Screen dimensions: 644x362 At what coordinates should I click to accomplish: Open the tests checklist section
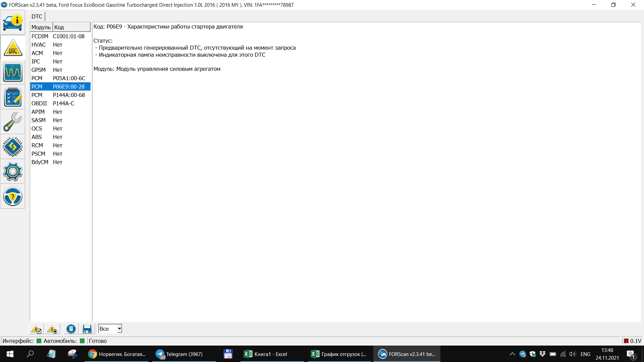click(13, 97)
